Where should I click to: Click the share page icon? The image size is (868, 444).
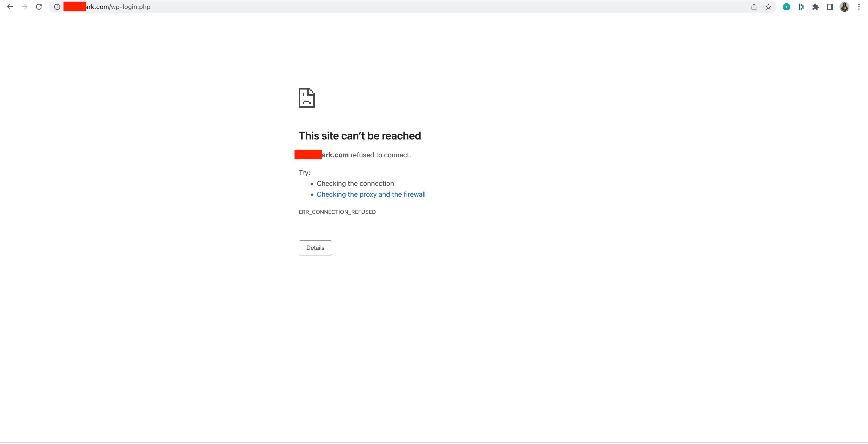pyautogui.click(x=754, y=7)
